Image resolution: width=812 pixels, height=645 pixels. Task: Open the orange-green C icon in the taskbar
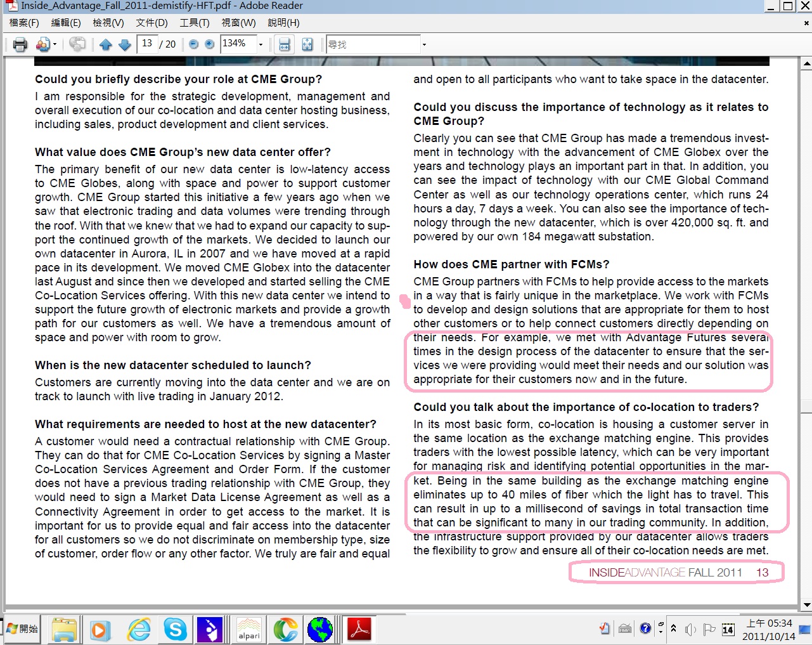point(285,629)
